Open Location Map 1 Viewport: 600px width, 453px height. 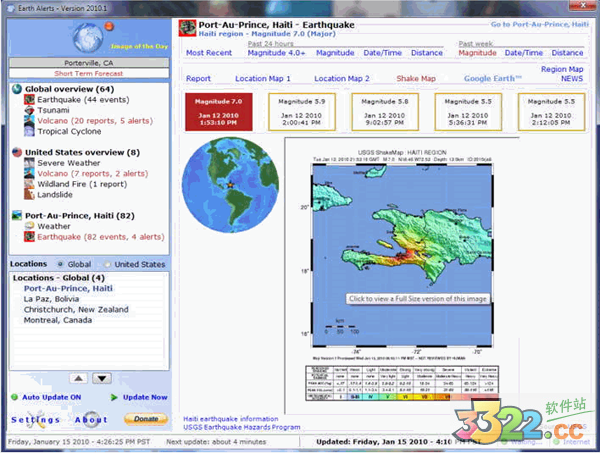263,78
